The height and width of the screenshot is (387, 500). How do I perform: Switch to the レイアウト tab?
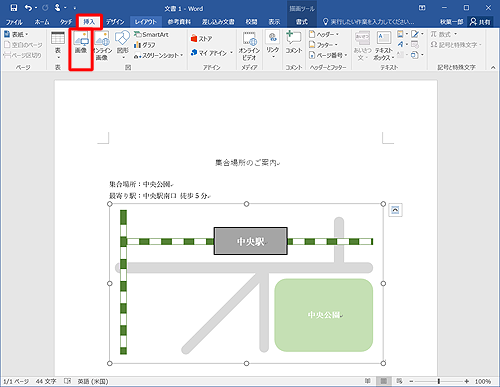click(x=145, y=22)
